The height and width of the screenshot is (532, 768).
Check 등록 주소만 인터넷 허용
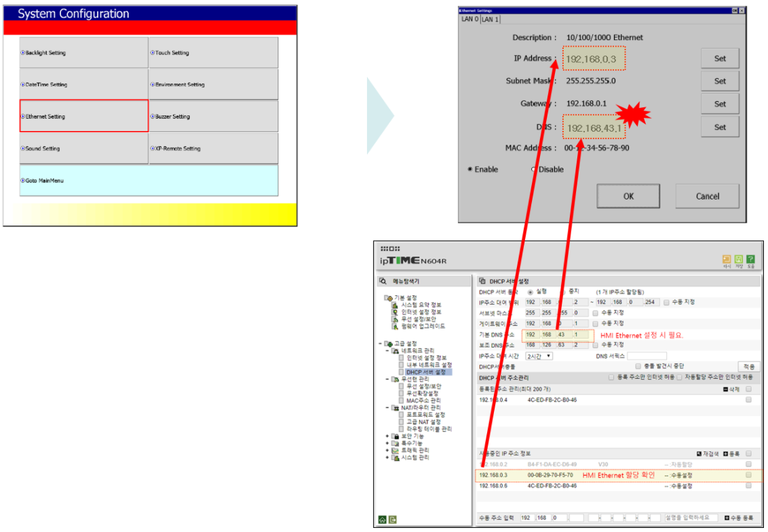pyautogui.click(x=611, y=378)
